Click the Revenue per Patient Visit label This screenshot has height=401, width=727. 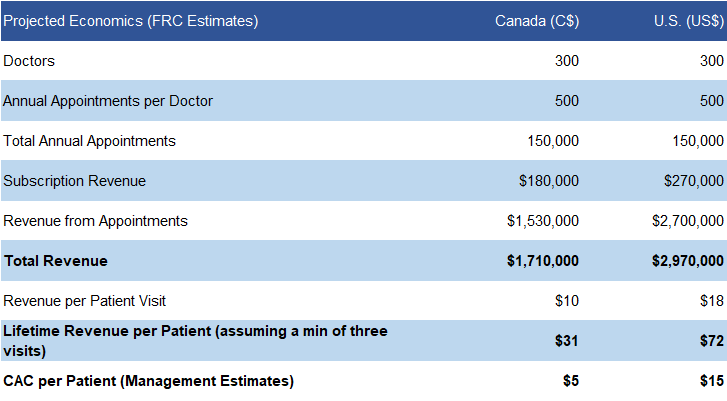click(85, 300)
